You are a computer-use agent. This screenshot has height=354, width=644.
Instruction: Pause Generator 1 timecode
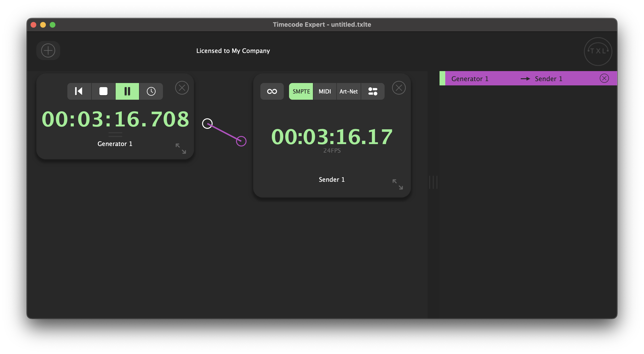pyautogui.click(x=127, y=91)
